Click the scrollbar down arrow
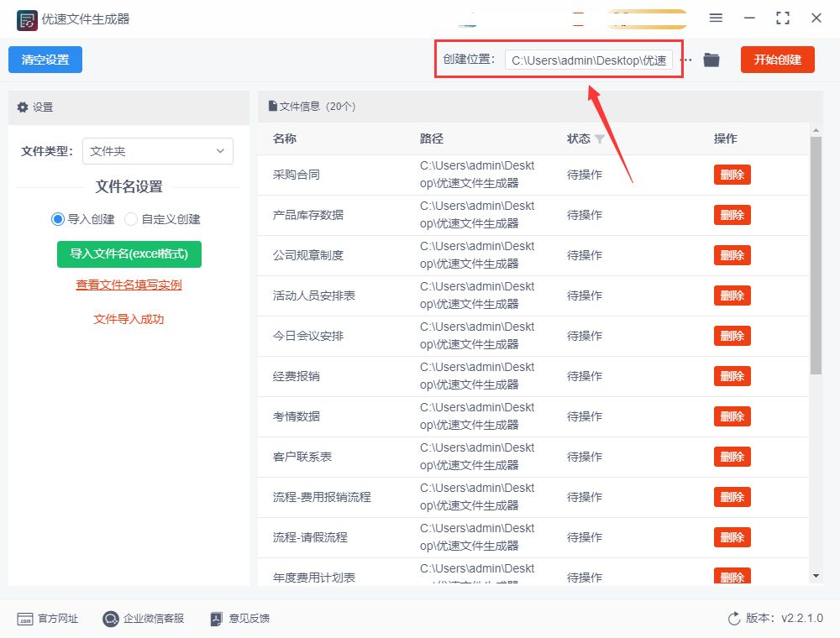This screenshot has width=840, height=638. point(816,576)
